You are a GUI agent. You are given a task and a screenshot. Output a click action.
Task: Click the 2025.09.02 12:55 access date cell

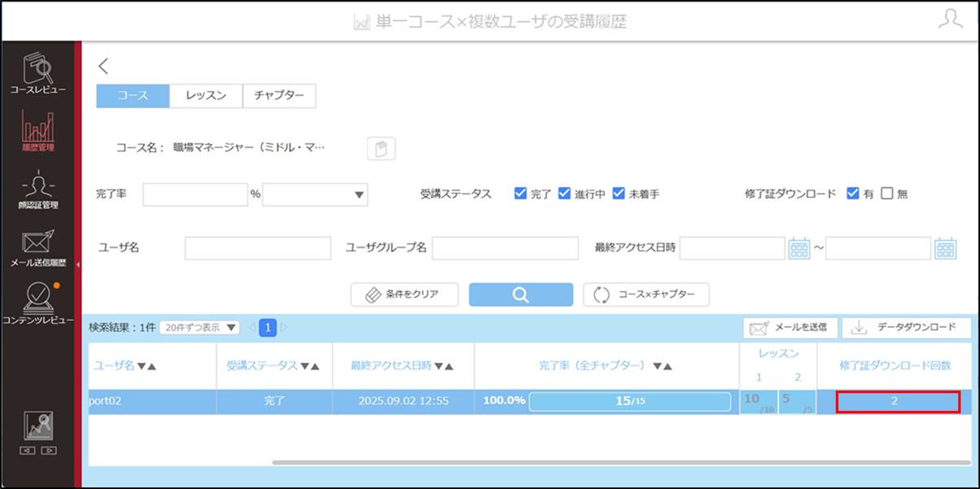pyautogui.click(x=403, y=402)
